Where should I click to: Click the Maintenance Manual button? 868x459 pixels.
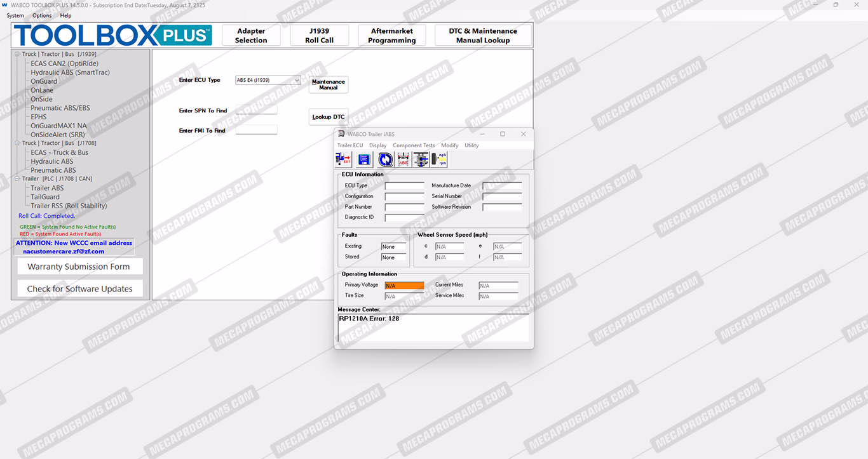coord(329,84)
